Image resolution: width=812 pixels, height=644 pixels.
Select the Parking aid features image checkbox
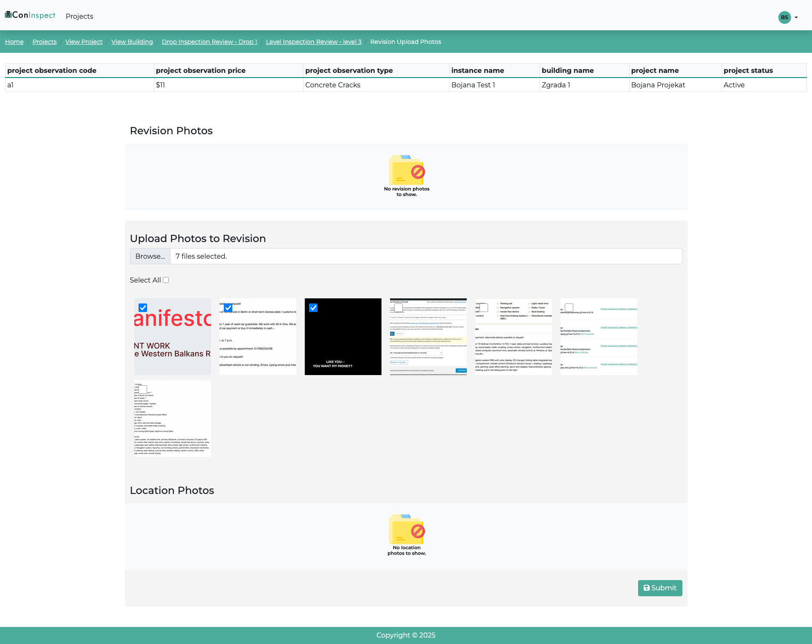(x=484, y=308)
